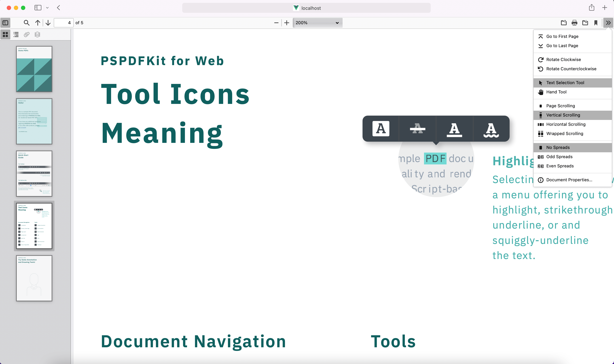Screen dimensions: 614x364
Task: Enable Horizontal Scrolling mode
Action: [x=566, y=124]
